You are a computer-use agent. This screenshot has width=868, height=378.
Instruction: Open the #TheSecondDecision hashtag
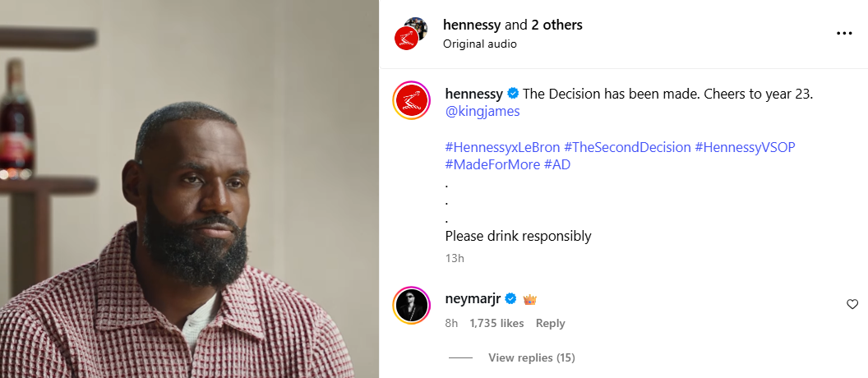click(627, 147)
